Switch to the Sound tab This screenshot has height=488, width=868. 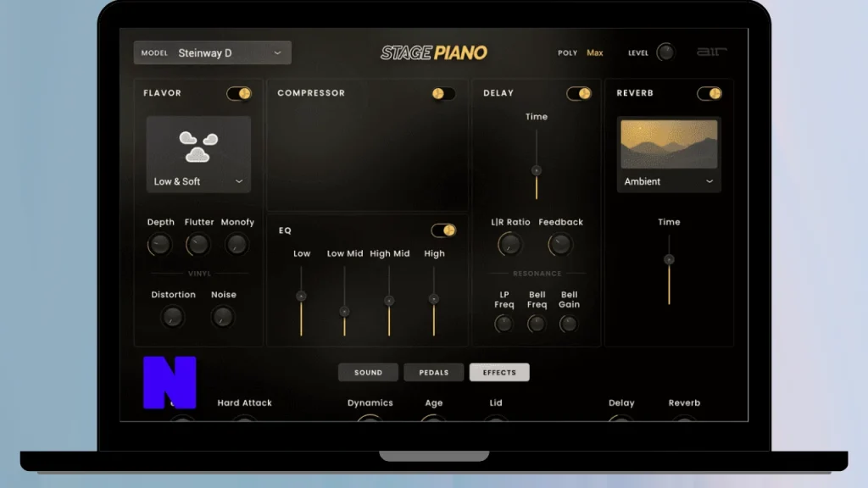(368, 373)
